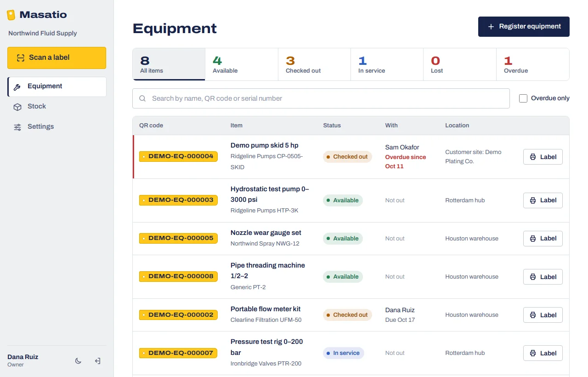The height and width of the screenshot is (377, 588).
Task: Click Overdue since Oct 11 text
Action: (x=406, y=162)
